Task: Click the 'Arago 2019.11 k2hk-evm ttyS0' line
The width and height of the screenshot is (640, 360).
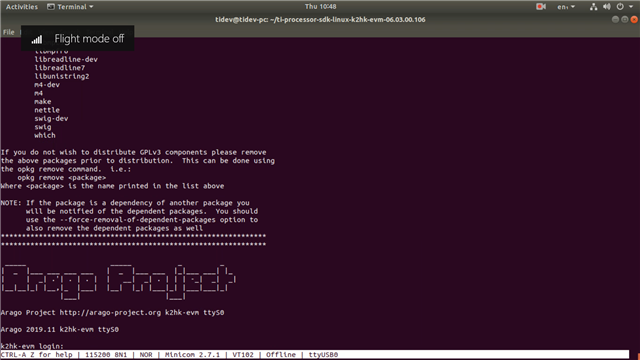Action: 60,329
